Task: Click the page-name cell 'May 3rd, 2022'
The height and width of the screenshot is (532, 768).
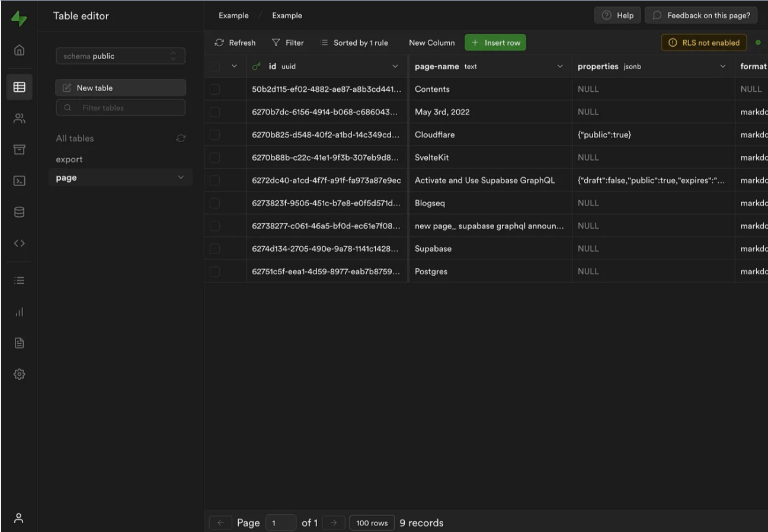Action: 490,112
